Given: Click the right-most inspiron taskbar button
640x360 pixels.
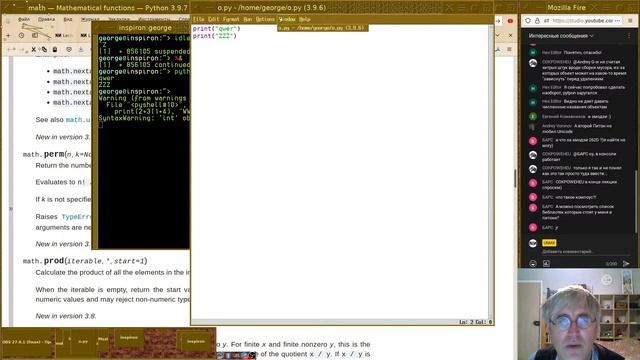Looking at the screenshot, I should pyautogui.click(x=196, y=341).
